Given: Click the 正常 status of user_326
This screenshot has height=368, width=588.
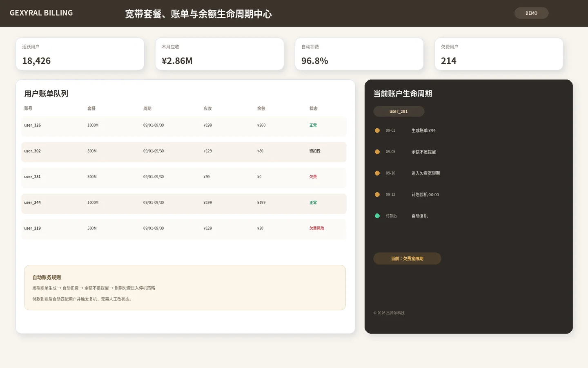Looking at the screenshot, I should click(313, 125).
